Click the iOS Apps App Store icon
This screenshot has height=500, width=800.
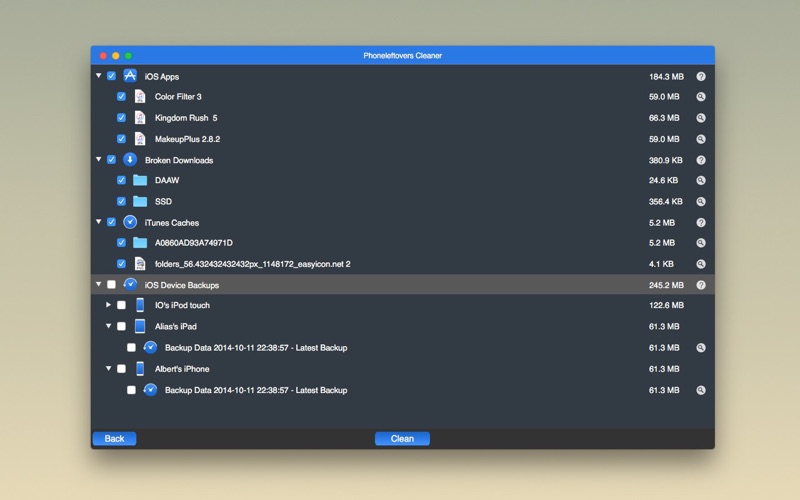click(130, 76)
